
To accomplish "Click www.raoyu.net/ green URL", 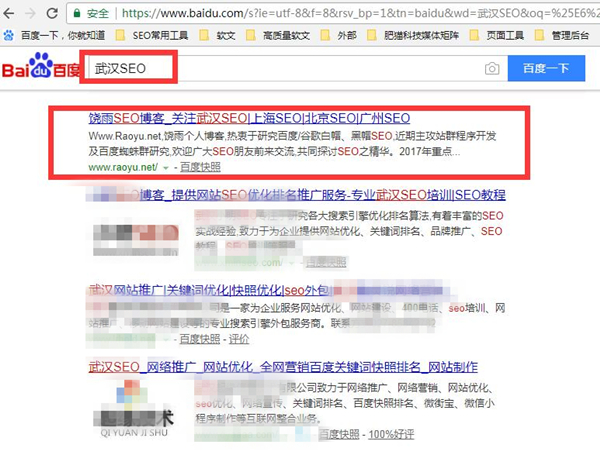I will tap(123, 167).
